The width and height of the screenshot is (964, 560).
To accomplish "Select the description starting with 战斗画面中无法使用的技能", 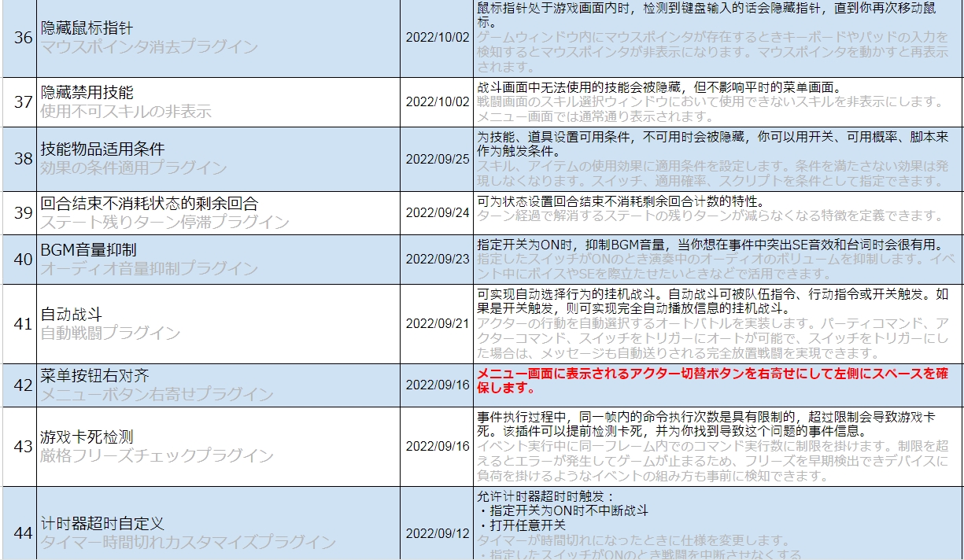I will (659, 87).
